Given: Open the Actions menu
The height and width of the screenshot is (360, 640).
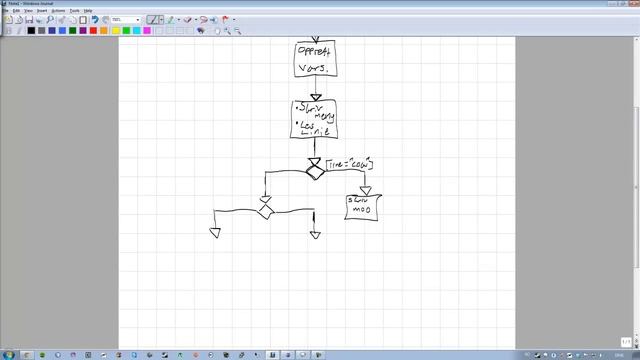Looking at the screenshot, I should tap(58, 11).
